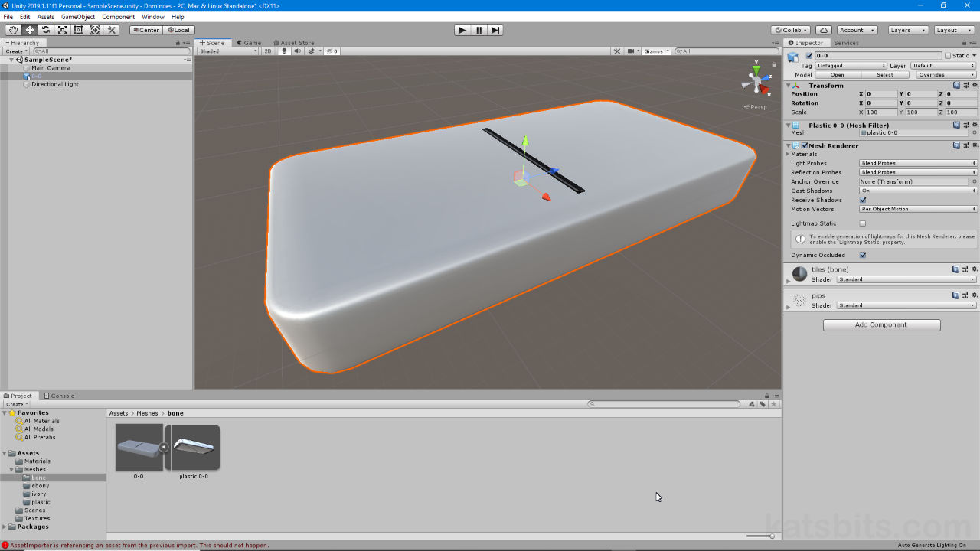Switch to the Services tab
Screen dimensions: 980x551
click(x=846, y=43)
